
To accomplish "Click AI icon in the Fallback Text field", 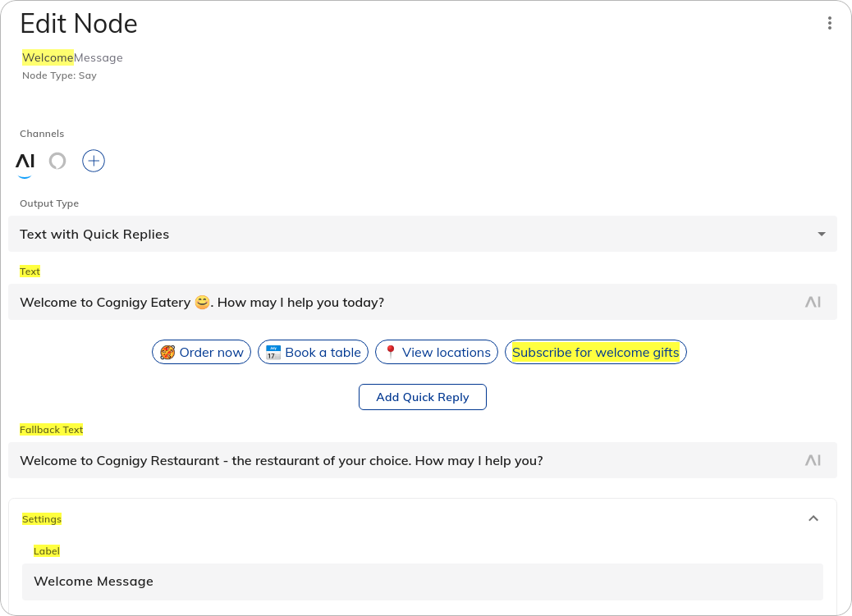I will tap(813, 460).
